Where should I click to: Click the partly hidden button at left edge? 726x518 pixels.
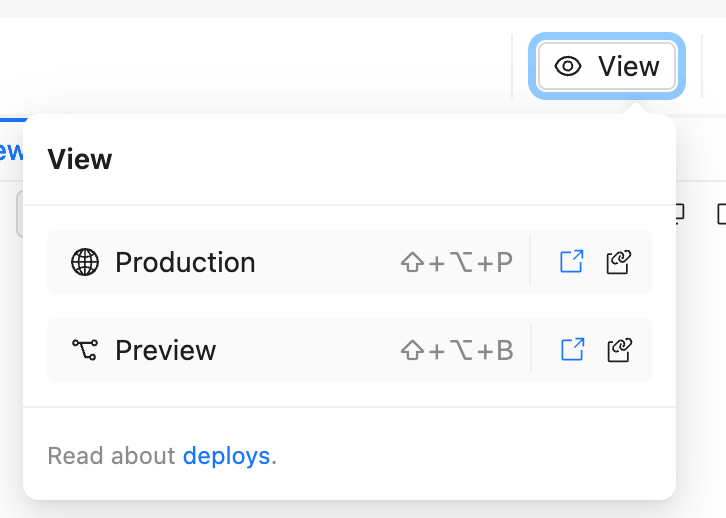19,213
